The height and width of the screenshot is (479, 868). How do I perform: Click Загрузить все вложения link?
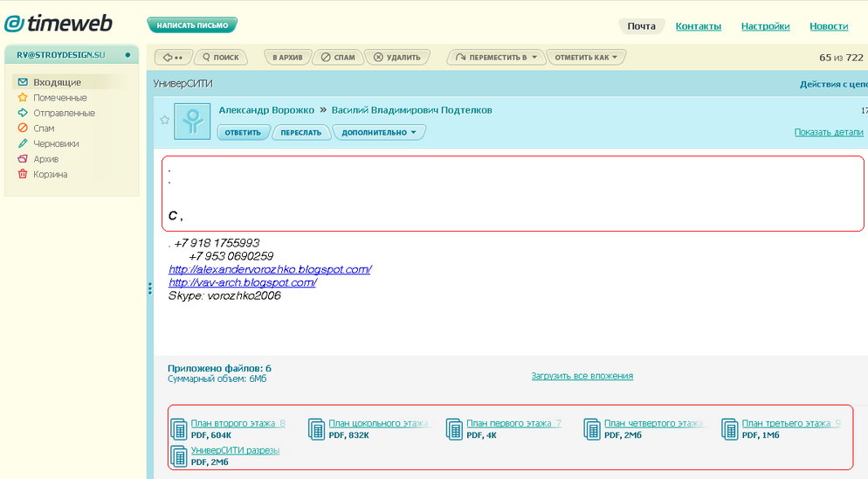tap(582, 376)
